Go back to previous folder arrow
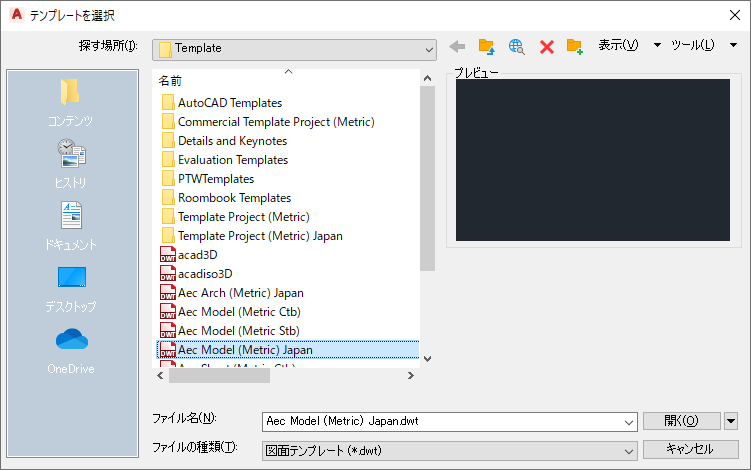Viewport: 751px width, 470px height. click(457, 46)
